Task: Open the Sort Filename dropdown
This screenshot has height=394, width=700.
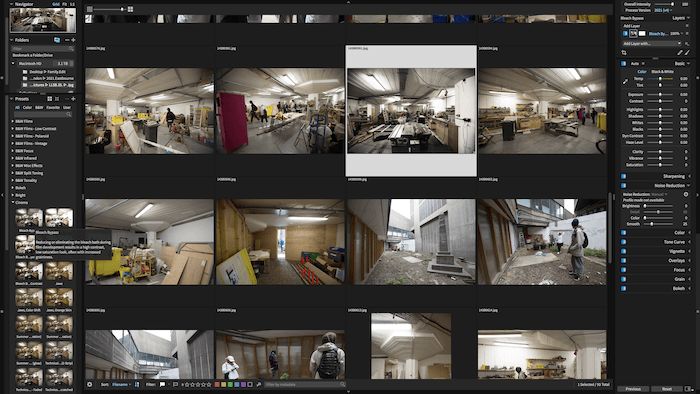Action: (x=121, y=384)
